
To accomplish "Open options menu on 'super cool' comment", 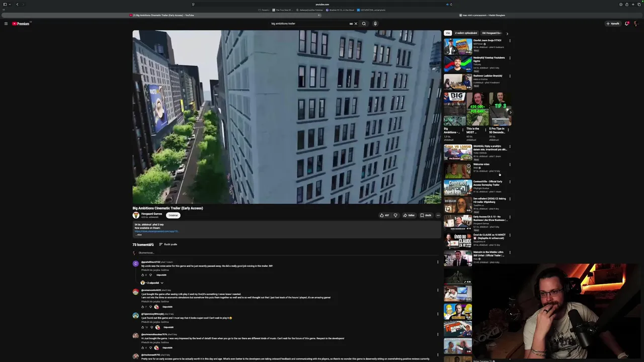I will coord(438,314).
